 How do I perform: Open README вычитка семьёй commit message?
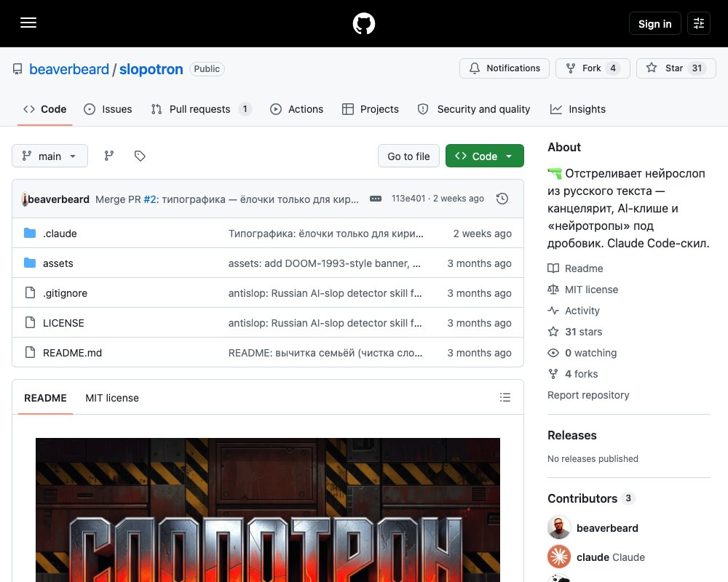coord(325,353)
